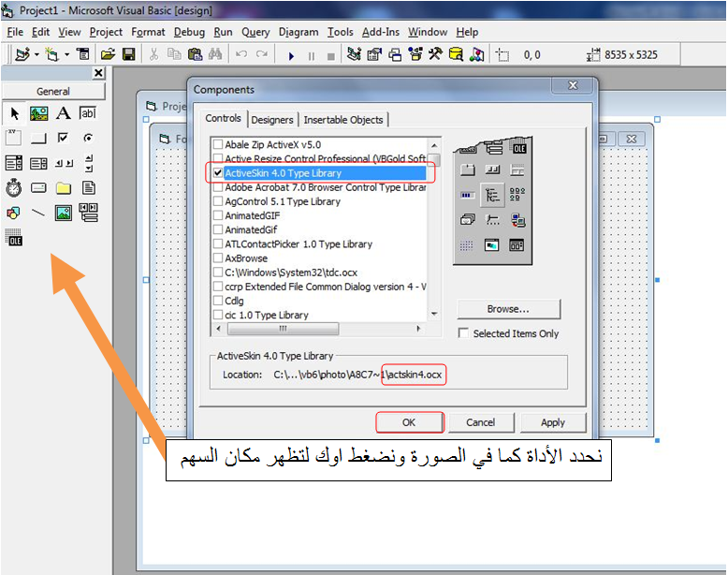This screenshot has width=728, height=575.
Task: Open the Properties Window toolbar icon
Action: click(x=374, y=54)
